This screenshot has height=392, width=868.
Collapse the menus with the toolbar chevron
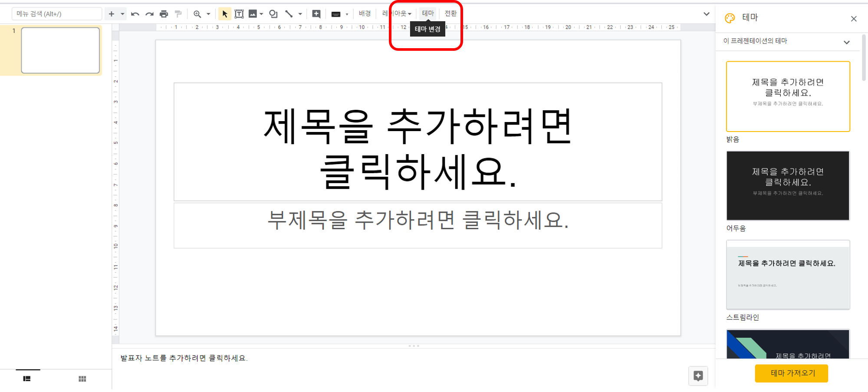(x=707, y=14)
